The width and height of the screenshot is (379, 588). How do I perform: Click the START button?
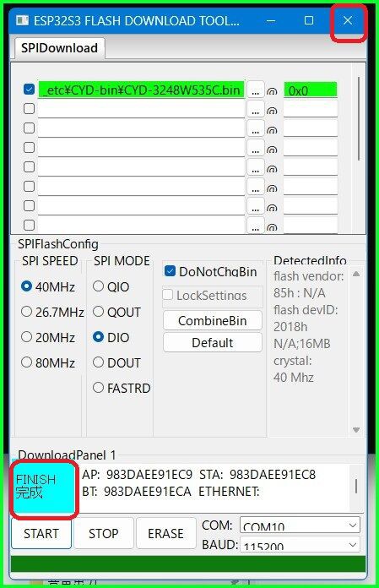tap(41, 533)
